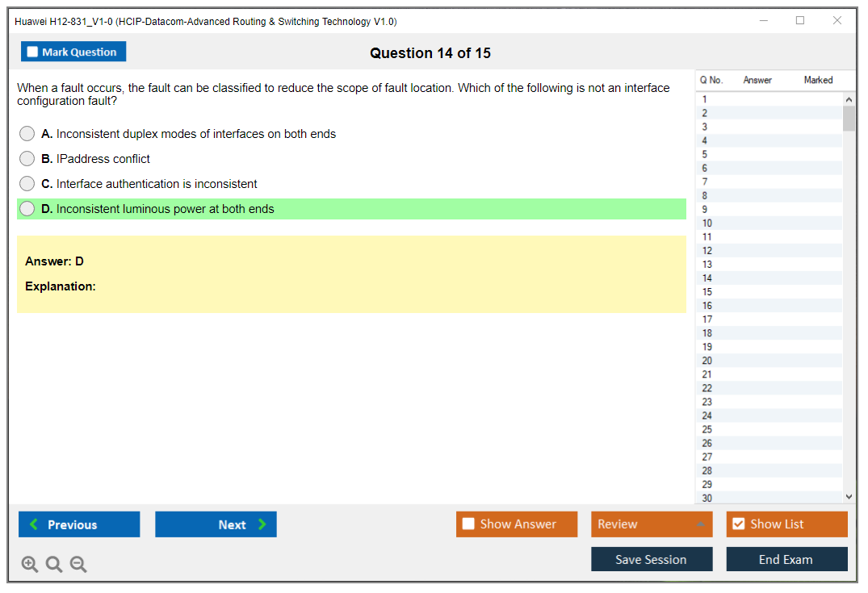The height and width of the screenshot is (593, 868).
Task: Click the zoom out magnifier icon
Action: [x=78, y=565]
